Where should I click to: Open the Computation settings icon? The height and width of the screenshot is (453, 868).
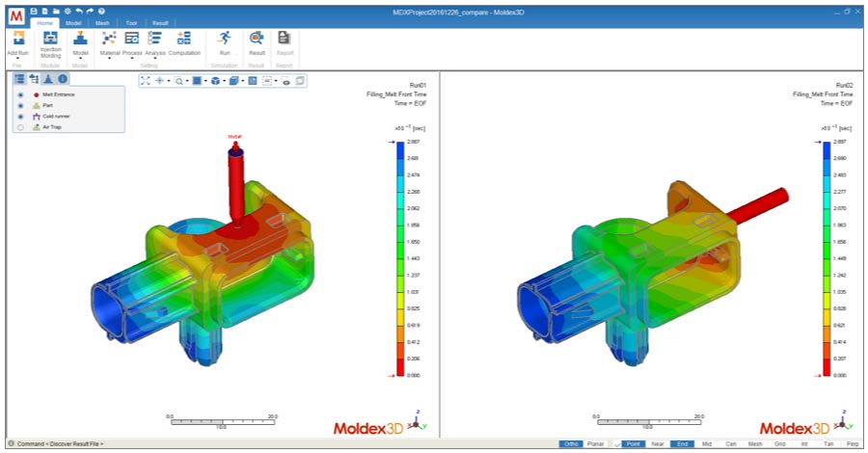click(184, 38)
